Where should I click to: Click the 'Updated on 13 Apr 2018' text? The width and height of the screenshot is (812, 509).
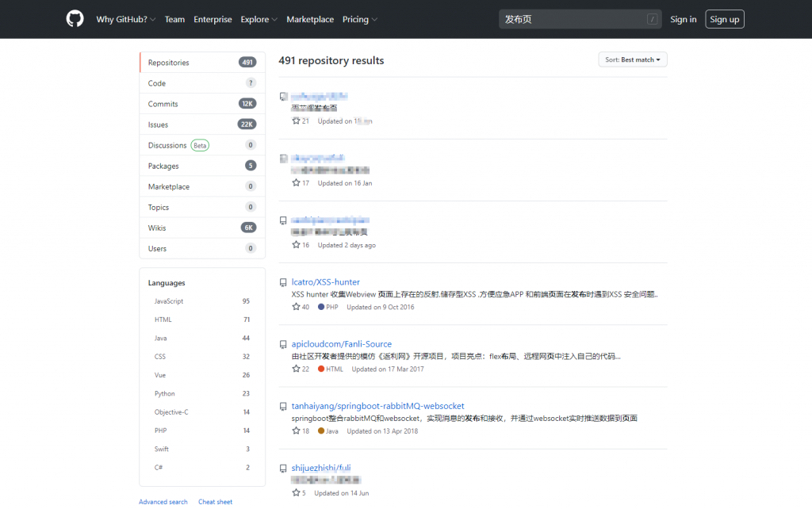(x=382, y=431)
